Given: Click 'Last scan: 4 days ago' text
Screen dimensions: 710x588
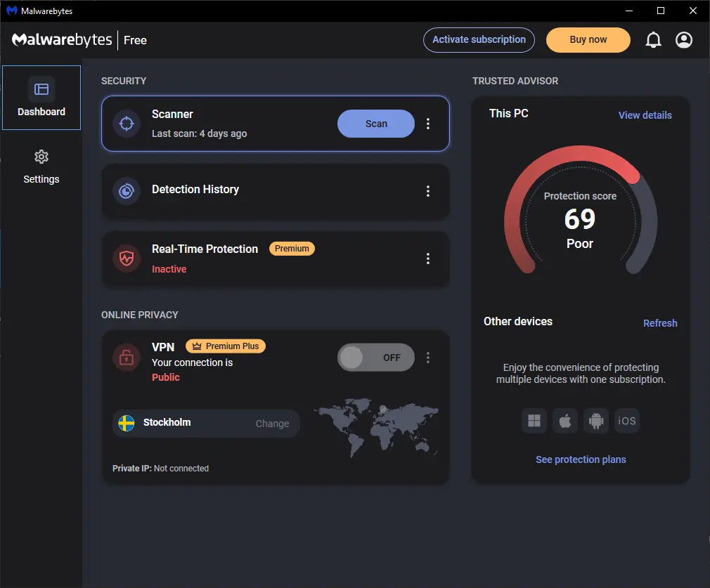Looking at the screenshot, I should tap(199, 133).
